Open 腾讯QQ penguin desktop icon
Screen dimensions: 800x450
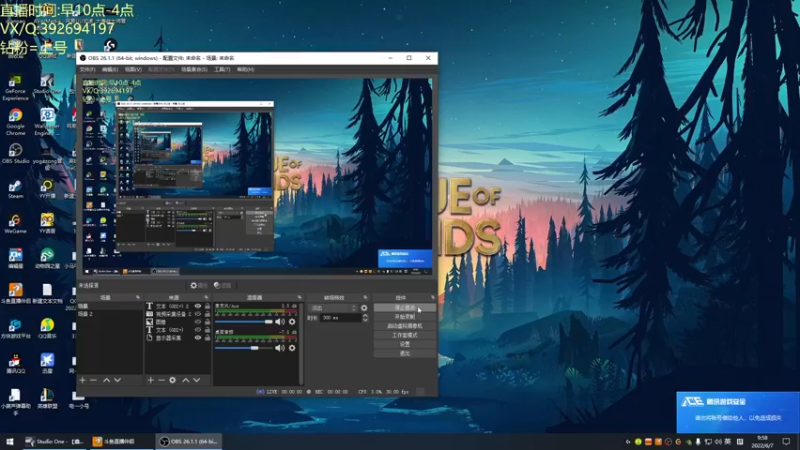click(x=15, y=363)
